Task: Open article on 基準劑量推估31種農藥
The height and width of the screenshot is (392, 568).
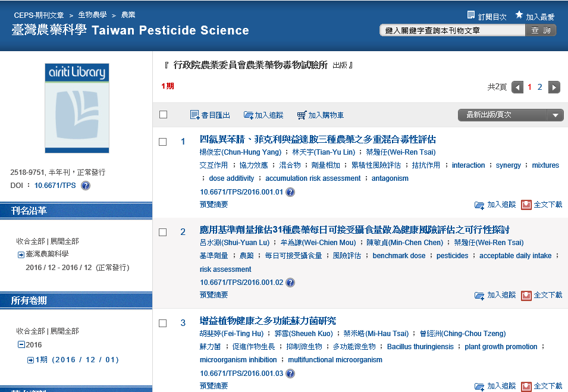Action: tap(354, 230)
